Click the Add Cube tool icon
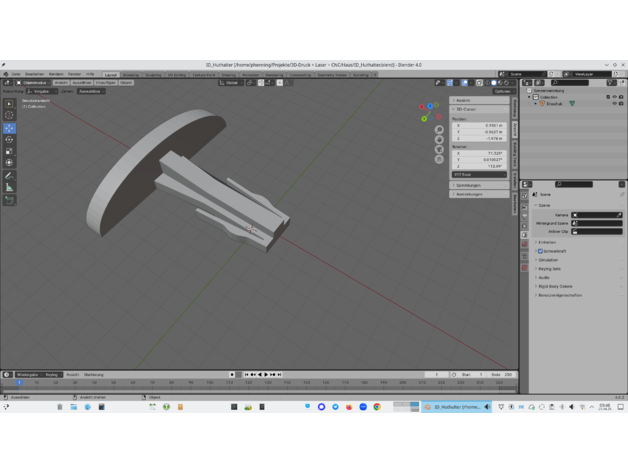 point(10,200)
